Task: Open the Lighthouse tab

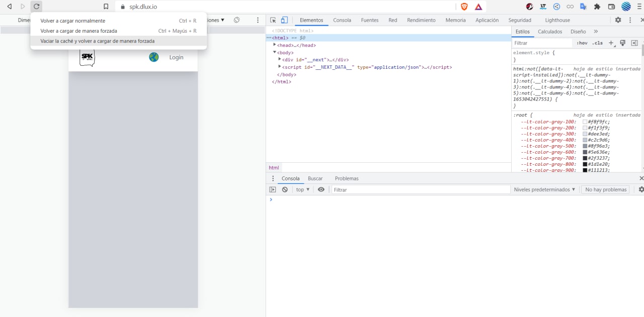Action: click(x=557, y=20)
